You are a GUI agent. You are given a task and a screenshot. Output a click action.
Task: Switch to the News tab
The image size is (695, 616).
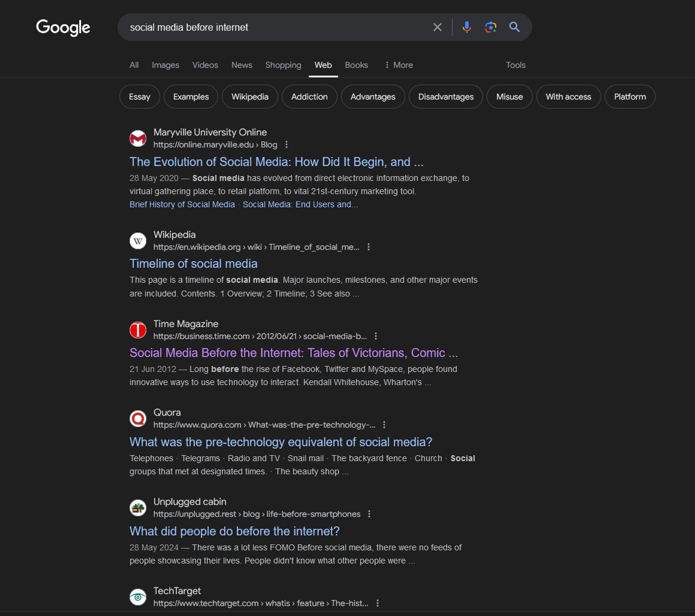[x=242, y=65]
